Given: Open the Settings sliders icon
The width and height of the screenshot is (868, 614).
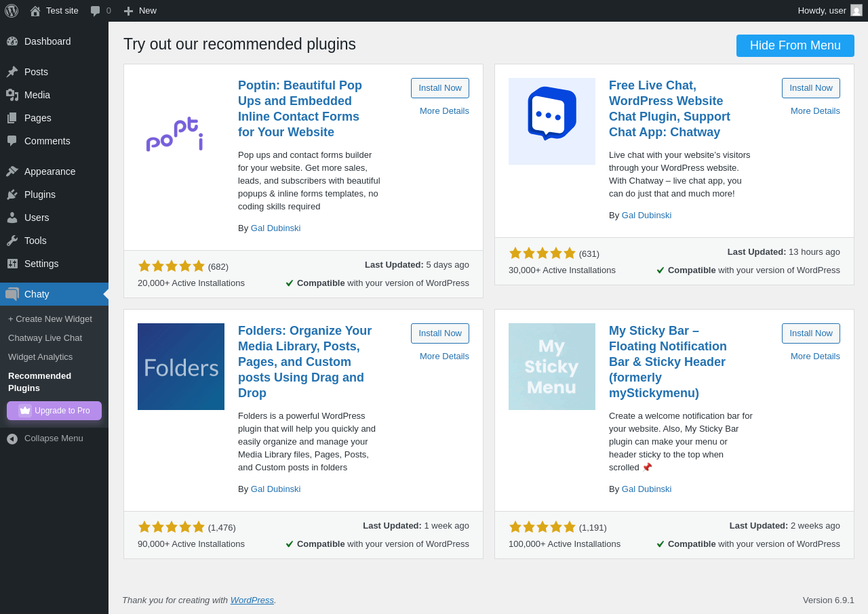Looking at the screenshot, I should coord(12,264).
